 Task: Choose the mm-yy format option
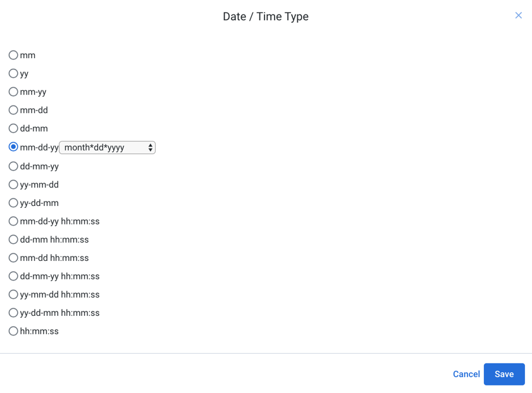13,92
